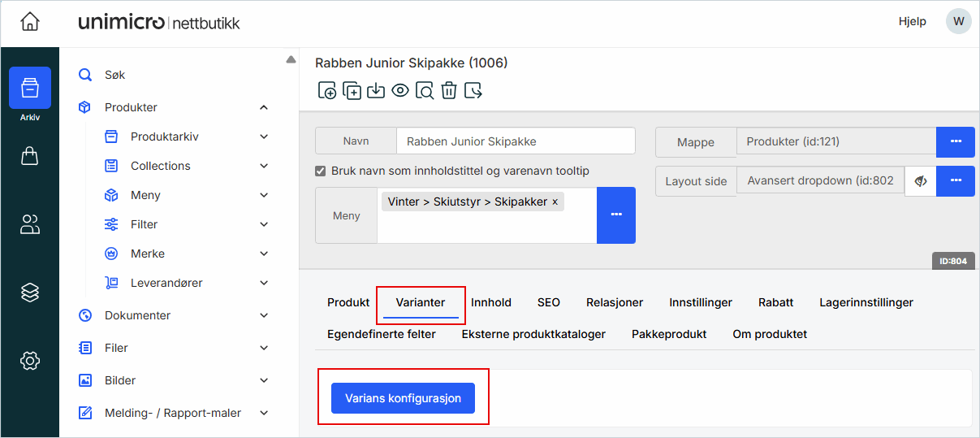Click the duplicate product icon
The image size is (980, 438).
coord(352,90)
